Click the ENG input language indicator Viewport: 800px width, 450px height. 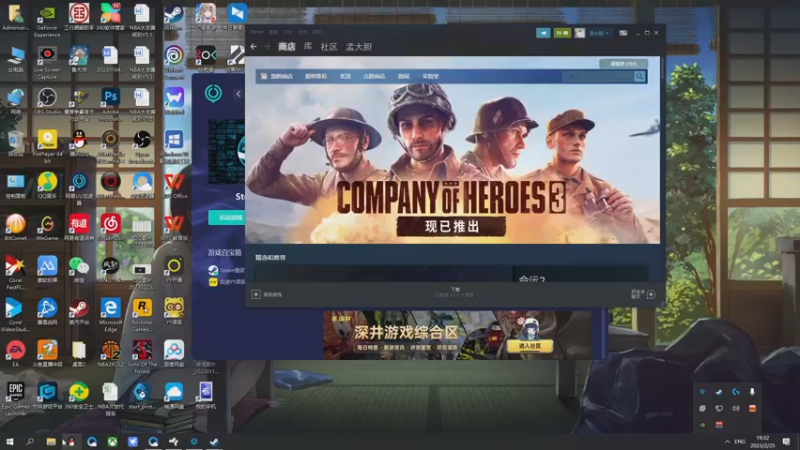click(740, 441)
